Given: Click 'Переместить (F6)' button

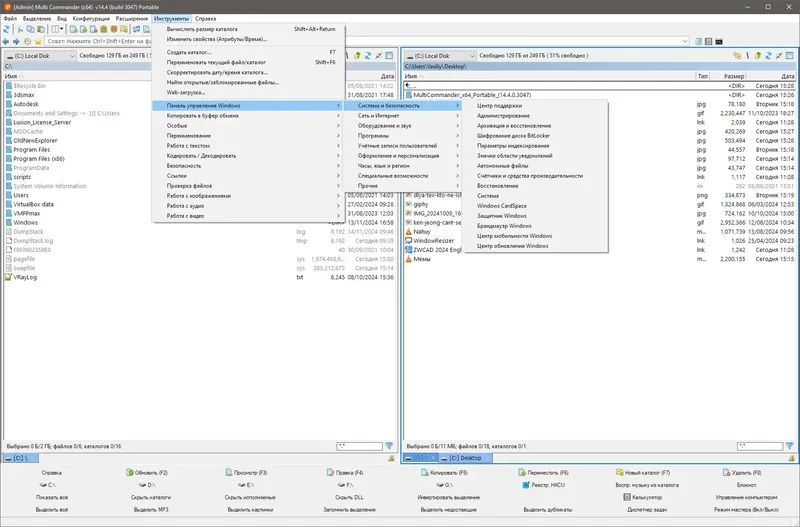Looking at the screenshot, I should click(x=543, y=473).
